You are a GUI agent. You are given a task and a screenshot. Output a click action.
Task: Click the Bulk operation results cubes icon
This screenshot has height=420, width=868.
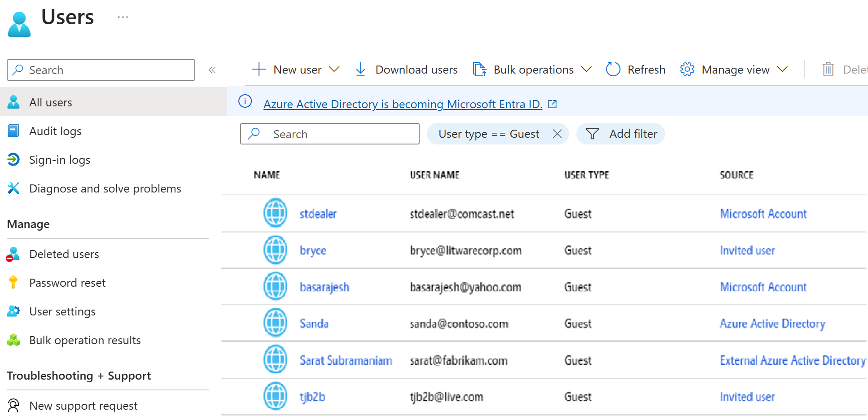tap(13, 340)
